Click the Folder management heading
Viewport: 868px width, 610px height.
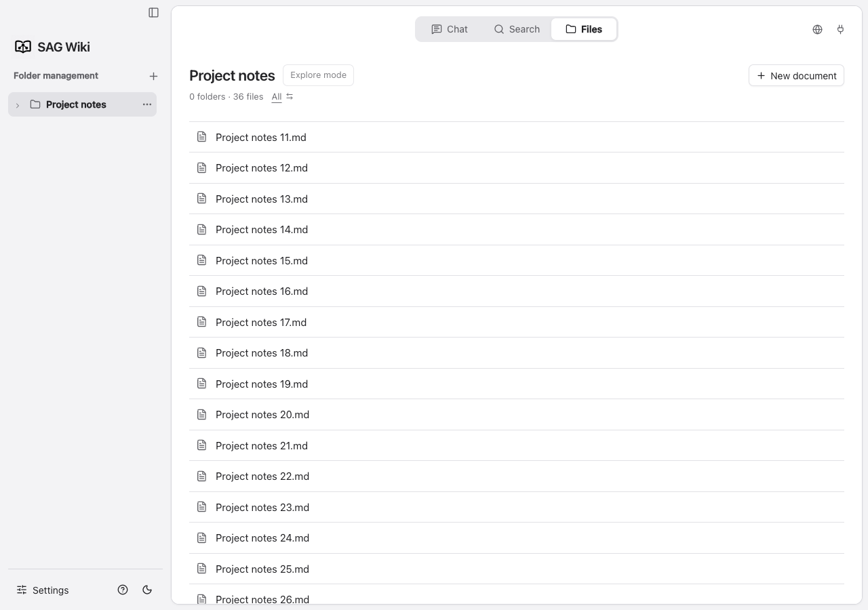click(x=56, y=76)
